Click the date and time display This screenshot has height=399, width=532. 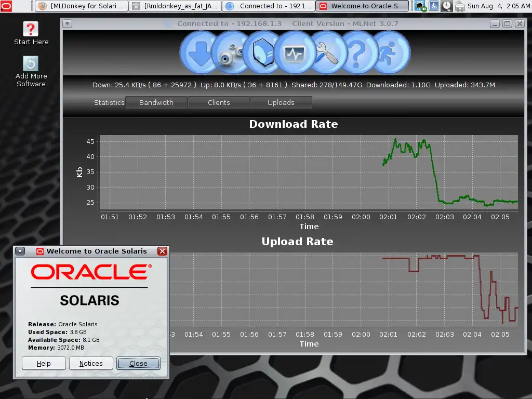click(498, 6)
